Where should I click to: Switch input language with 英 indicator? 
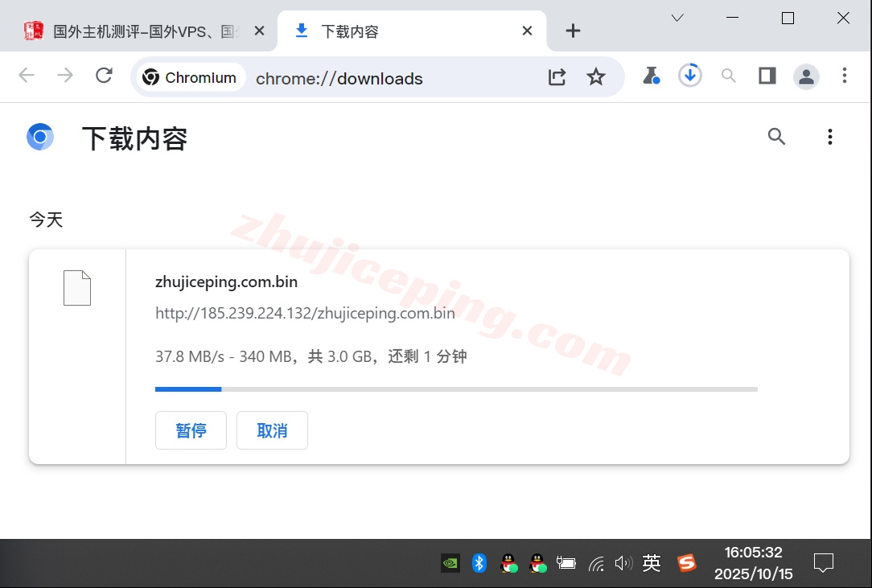[x=652, y=563]
